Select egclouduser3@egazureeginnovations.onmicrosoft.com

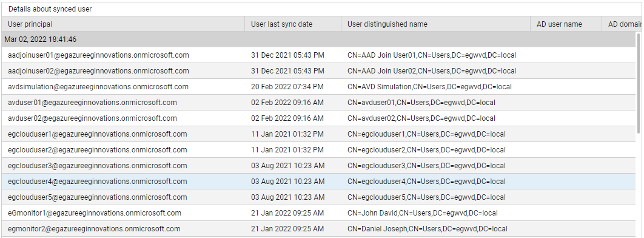point(98,166)
